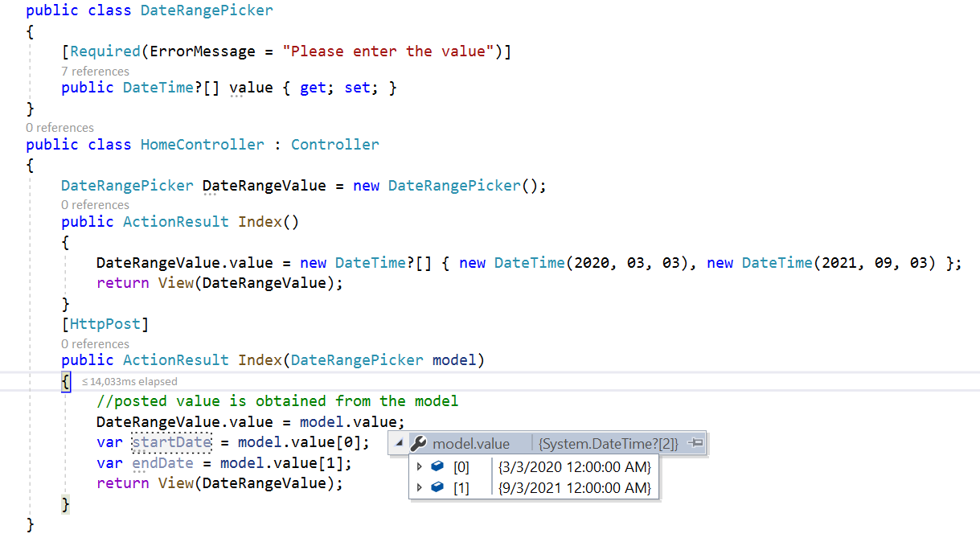Click the blue cube icon beside [1]
Screen dimensions: 980x542
pos(437,487)
